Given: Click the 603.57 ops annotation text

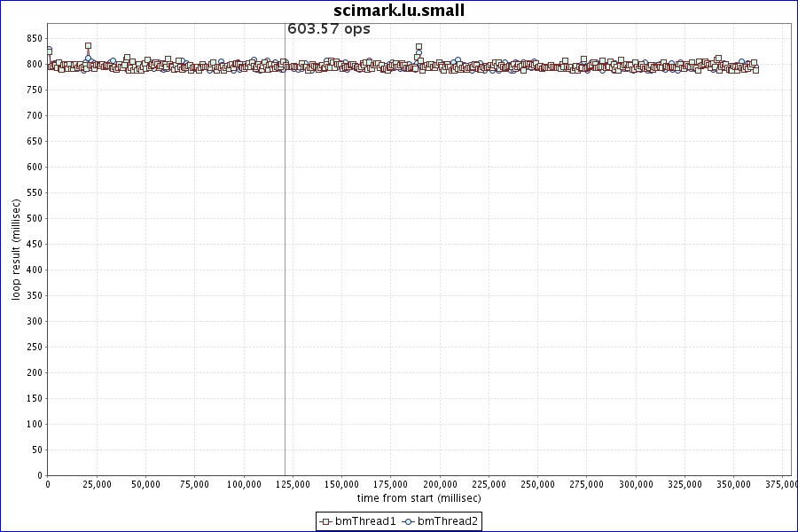Looking at the screenshot, I should tap(329, 29).
